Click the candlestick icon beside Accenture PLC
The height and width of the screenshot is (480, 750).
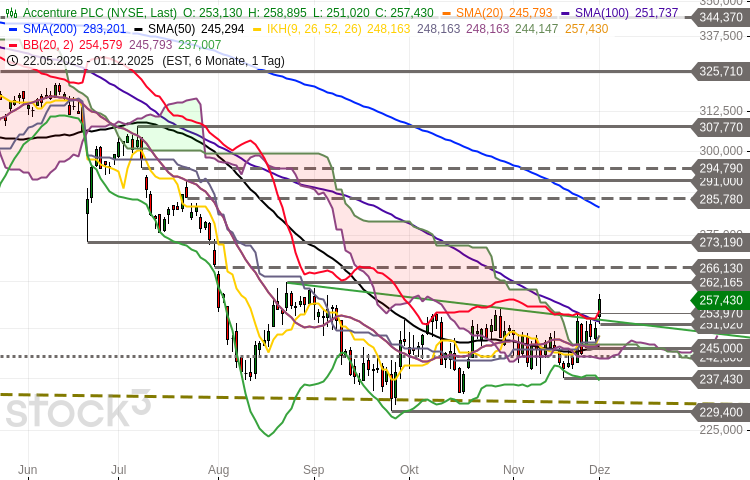coord(11,13)
